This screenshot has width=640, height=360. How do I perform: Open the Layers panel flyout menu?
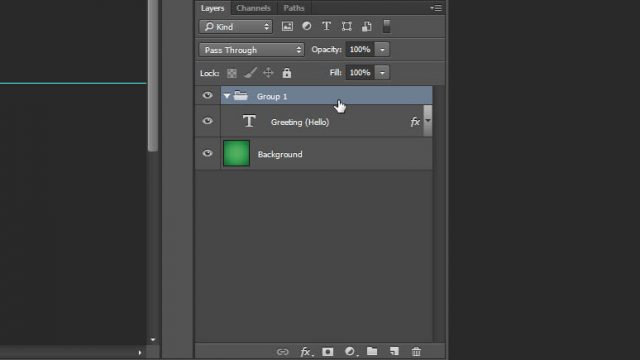coord(436,8)
